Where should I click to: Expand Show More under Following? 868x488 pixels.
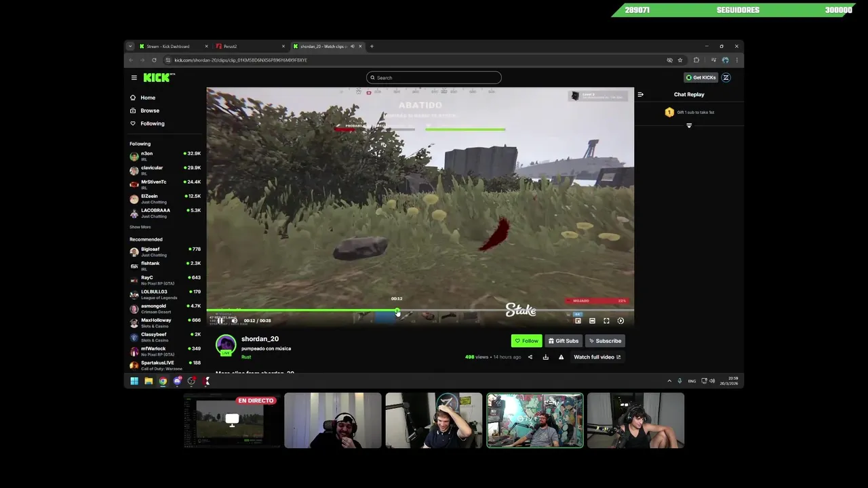[140, 227]
